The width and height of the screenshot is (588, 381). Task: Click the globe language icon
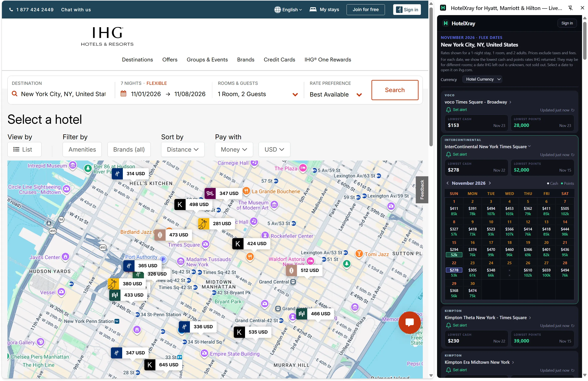click(277, 10)
